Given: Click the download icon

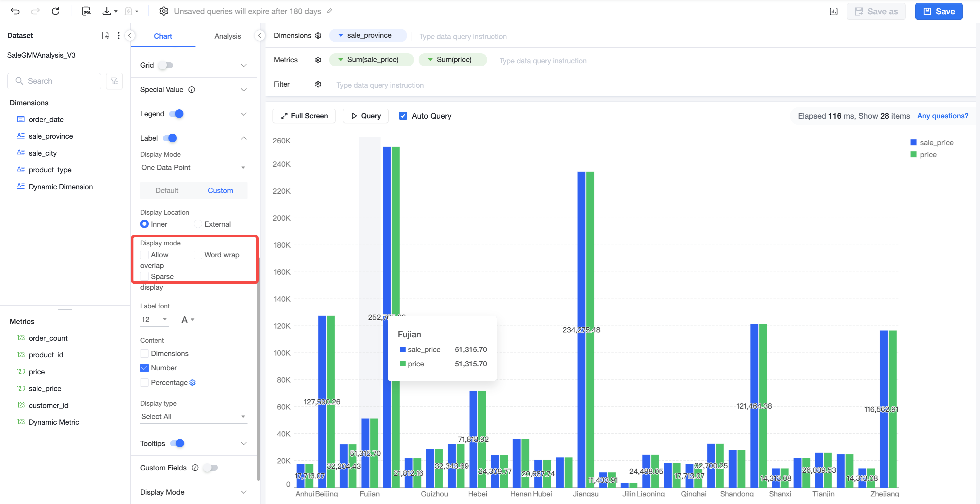Looking at the screenshot, I should click(107, 11).
